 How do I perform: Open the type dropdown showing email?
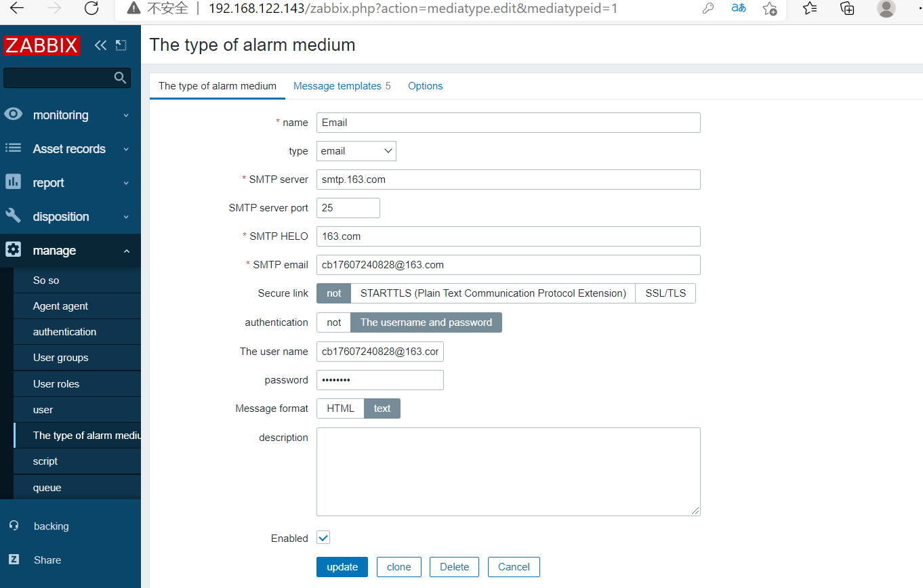356,151
